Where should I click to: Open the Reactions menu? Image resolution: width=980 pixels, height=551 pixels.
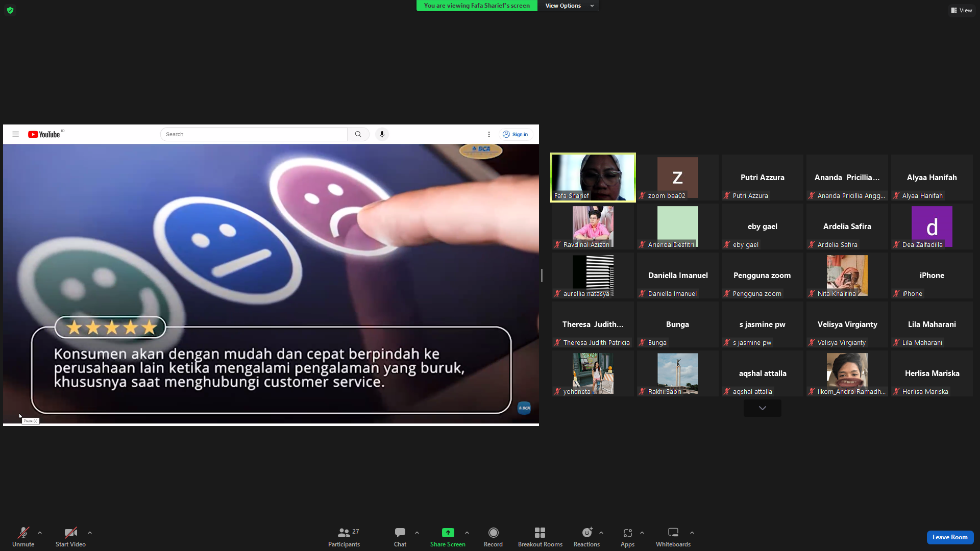tap(586, 537)
